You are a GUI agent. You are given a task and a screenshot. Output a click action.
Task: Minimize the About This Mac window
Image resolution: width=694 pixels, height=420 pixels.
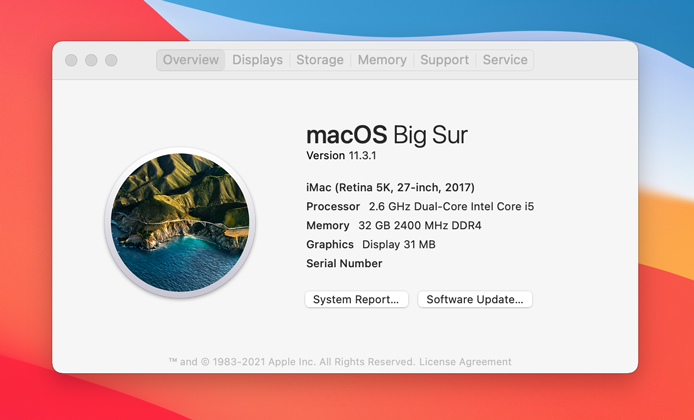91,60
